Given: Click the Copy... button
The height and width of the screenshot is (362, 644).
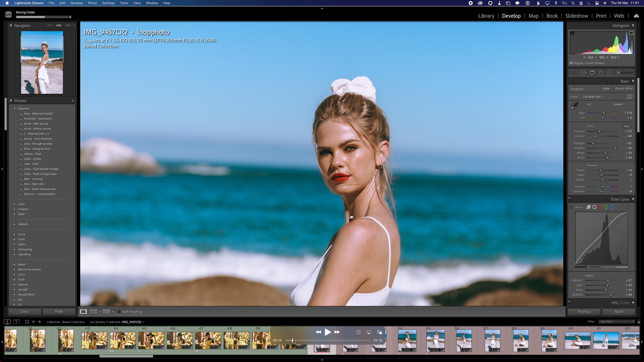Looking at the screenshot, I should (25, 312).
